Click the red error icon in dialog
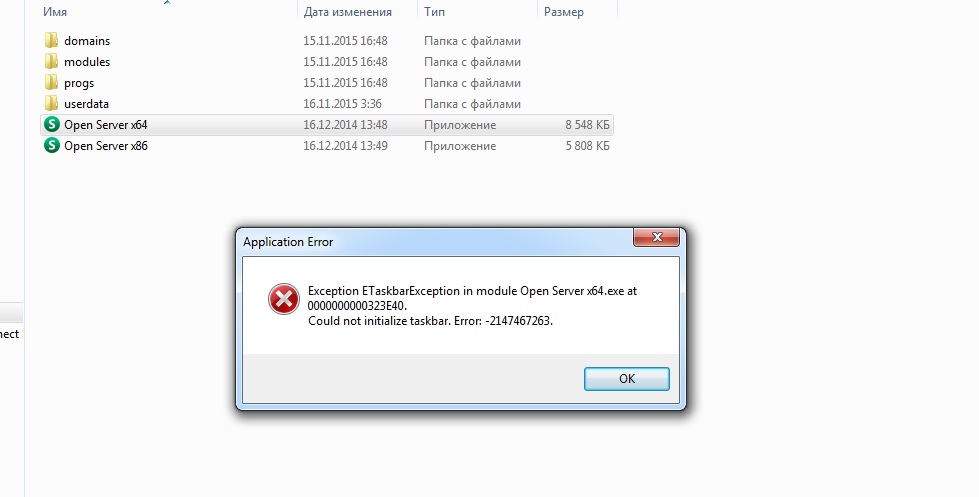This screenshot has height=497, width=979. coord(284,299)
